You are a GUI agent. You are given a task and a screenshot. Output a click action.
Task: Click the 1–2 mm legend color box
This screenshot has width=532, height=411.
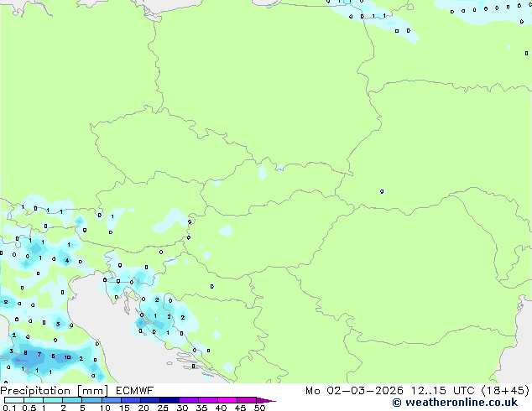coord(53,400)
